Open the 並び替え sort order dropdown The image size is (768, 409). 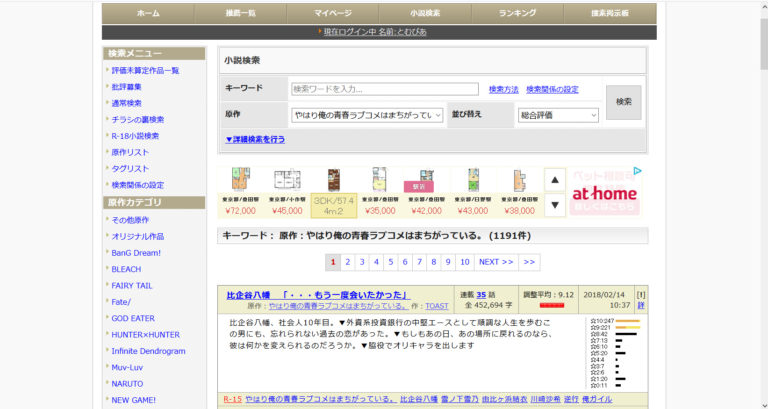[x=558, y=115]
